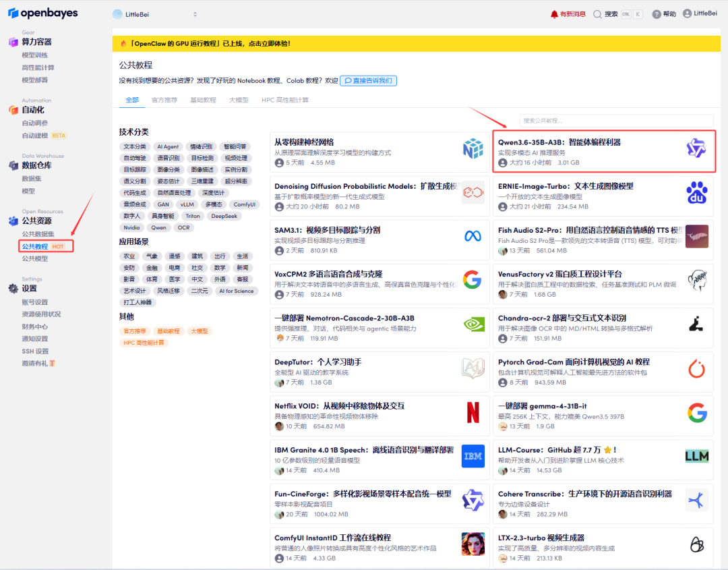Click the LittleBei user avatar icon
This screenshot has height=570, width=728.
click(x=687, y=13)
